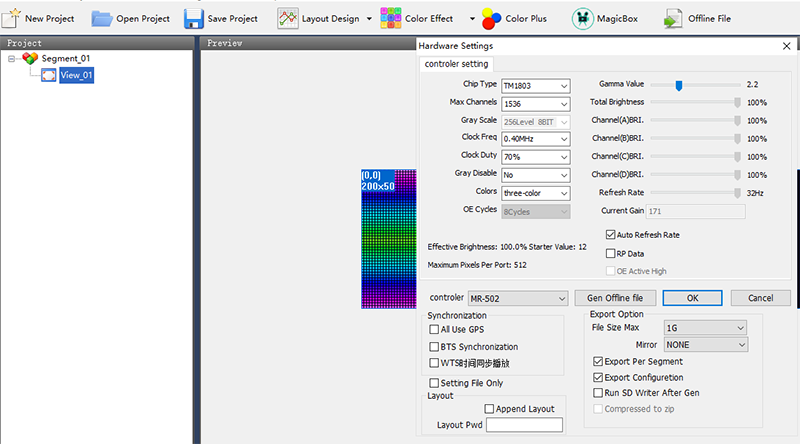Viewport: 800px width, 444px height.
Task: Click the Cancel button
Action: click(x=760, y=298)
